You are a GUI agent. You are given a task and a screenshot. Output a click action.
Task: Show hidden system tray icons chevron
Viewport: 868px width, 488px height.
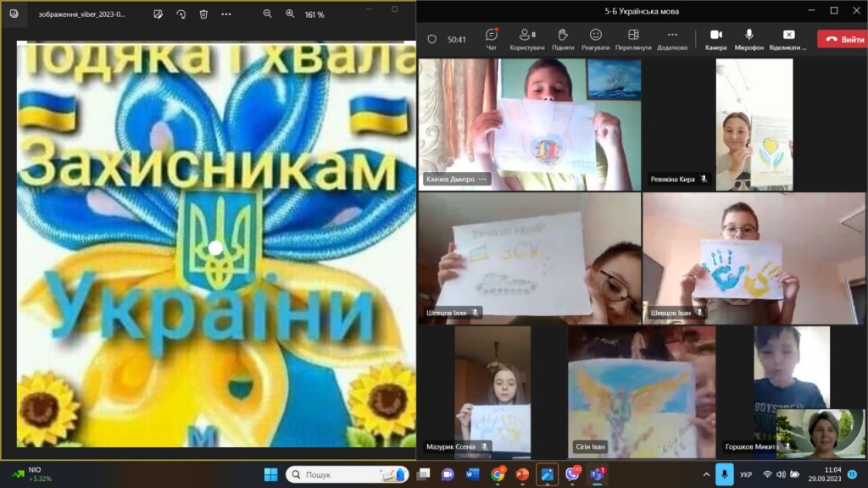tap(706, 474)
